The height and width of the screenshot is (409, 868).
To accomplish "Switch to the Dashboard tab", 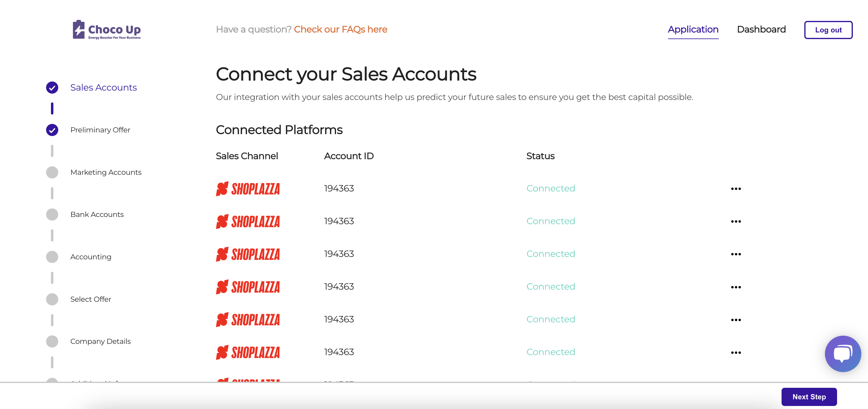I will point(761,30).
